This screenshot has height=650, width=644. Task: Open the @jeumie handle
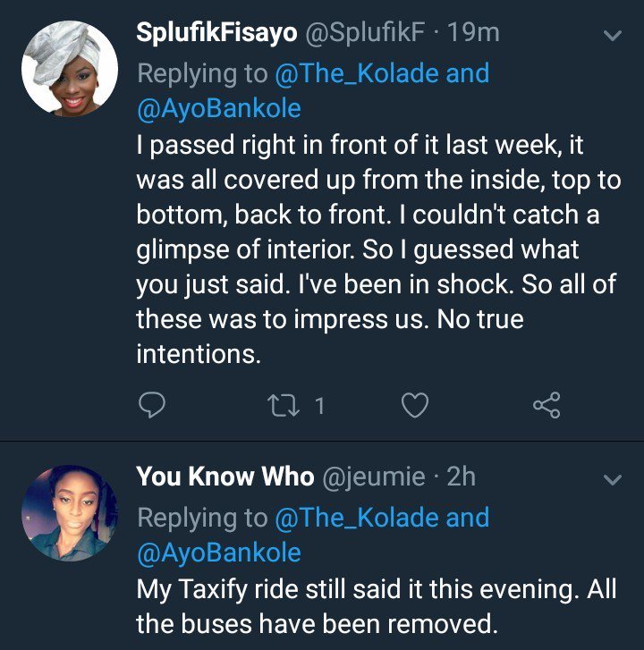(373, 477)
